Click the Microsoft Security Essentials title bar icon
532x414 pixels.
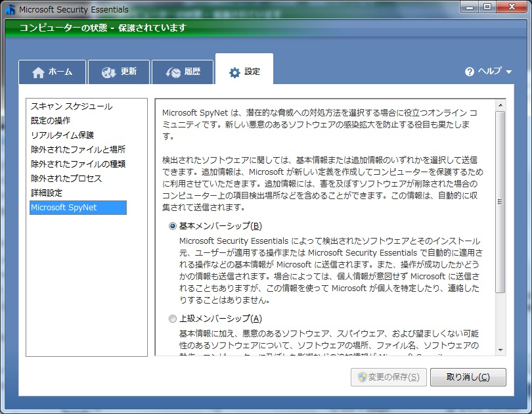(10, 9)
